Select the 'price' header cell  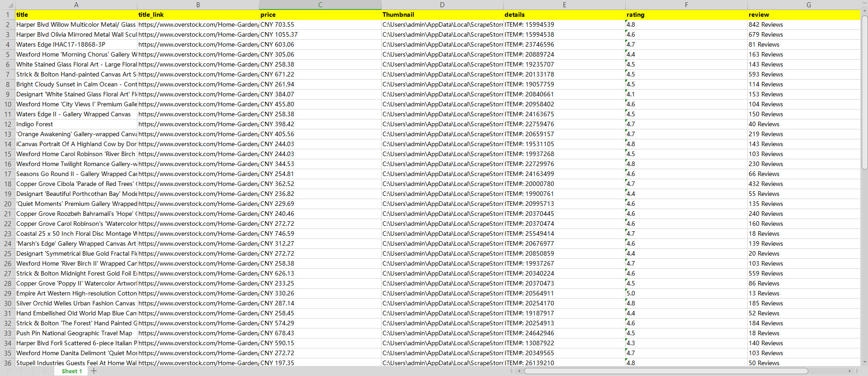(x=320, y=14)
